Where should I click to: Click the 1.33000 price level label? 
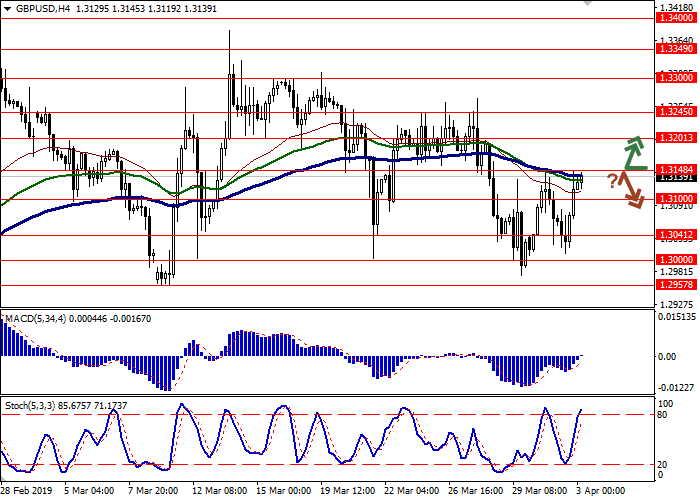[677, 76]
